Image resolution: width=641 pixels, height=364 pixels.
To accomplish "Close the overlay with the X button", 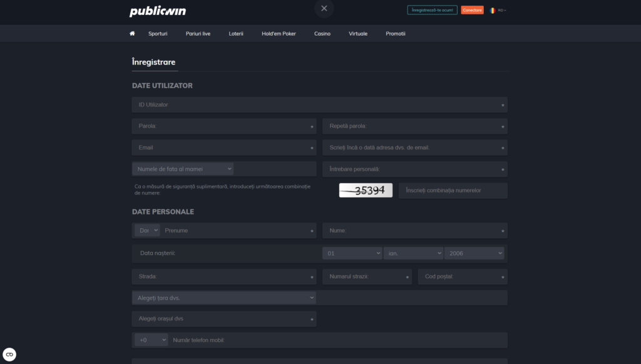I will coord(324,9).
